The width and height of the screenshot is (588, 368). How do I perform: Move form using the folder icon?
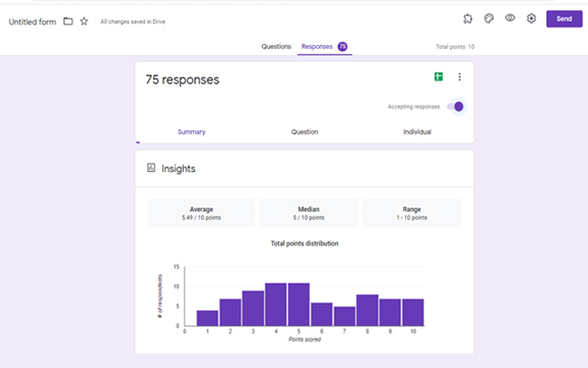(68, 21)
